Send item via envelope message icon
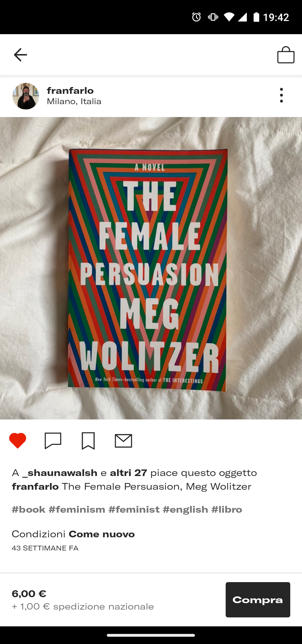 point(123,441)
